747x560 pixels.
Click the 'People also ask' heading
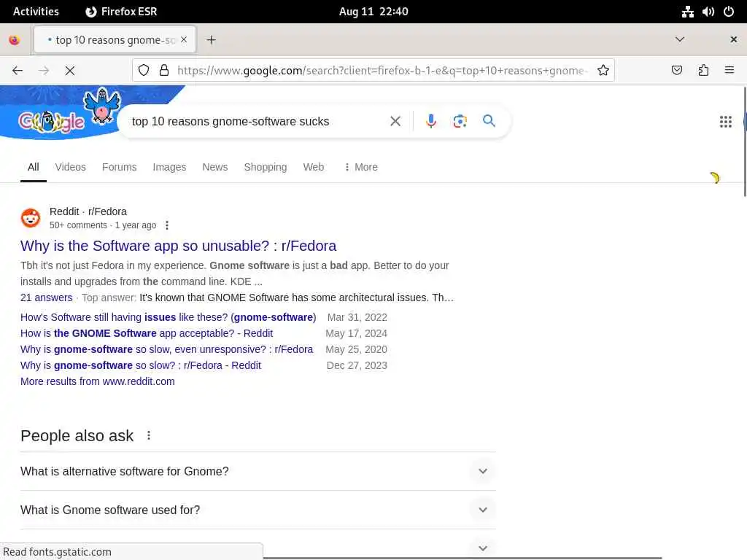(77, 436)
